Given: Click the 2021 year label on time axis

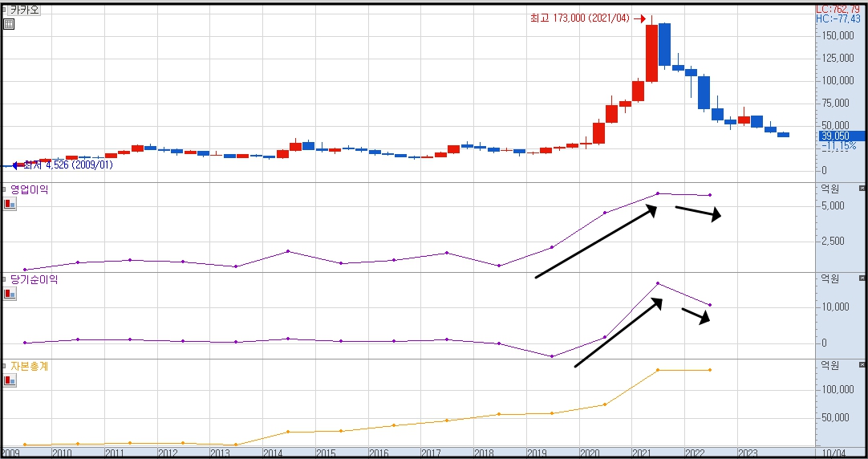Looking at the screenshot, I should click(643, 453).
